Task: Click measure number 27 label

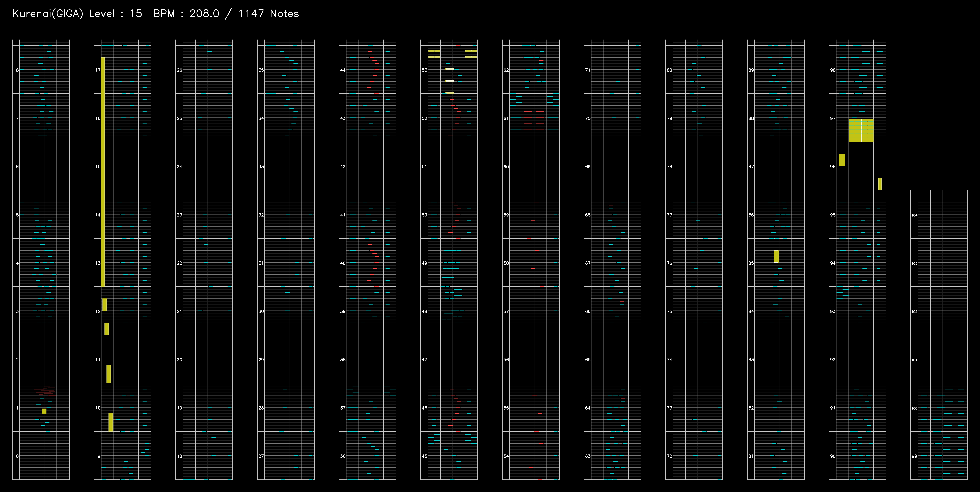Action: pyautogui.click(x=261, y=456)
